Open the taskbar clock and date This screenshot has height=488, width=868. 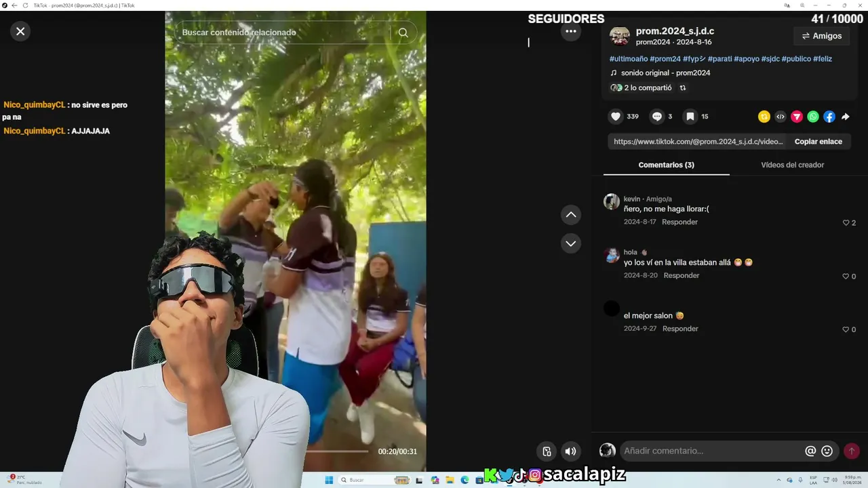[x=854, y=480]
